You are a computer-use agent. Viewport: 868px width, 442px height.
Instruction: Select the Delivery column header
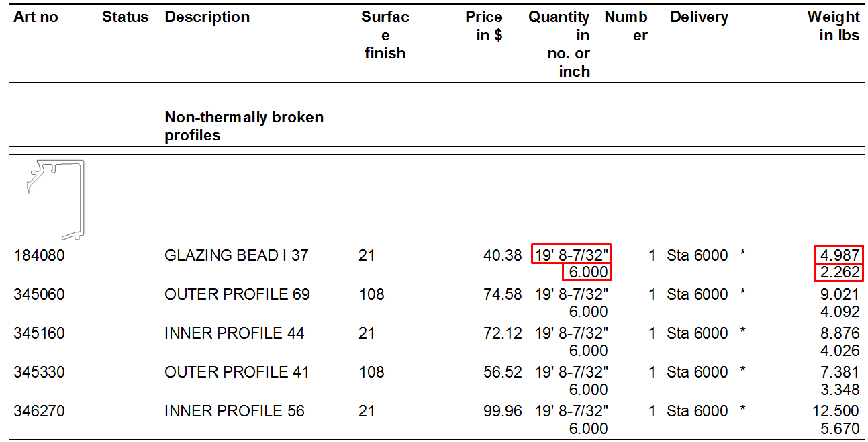click(699, 17)
